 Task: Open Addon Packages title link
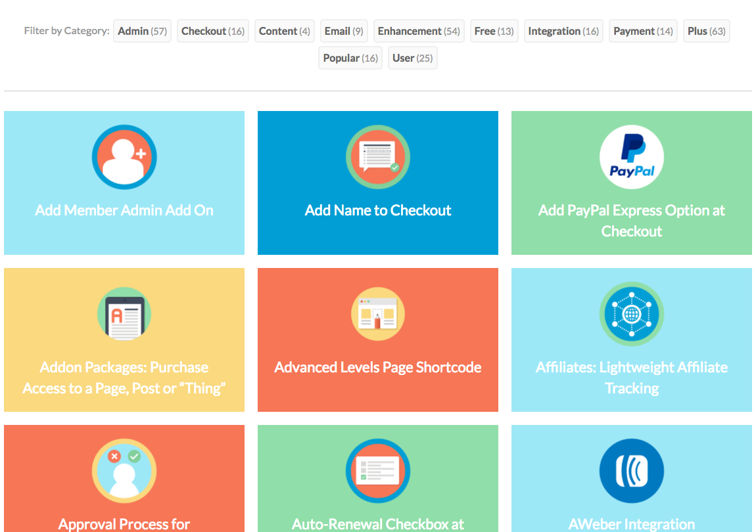coord(124,378)
